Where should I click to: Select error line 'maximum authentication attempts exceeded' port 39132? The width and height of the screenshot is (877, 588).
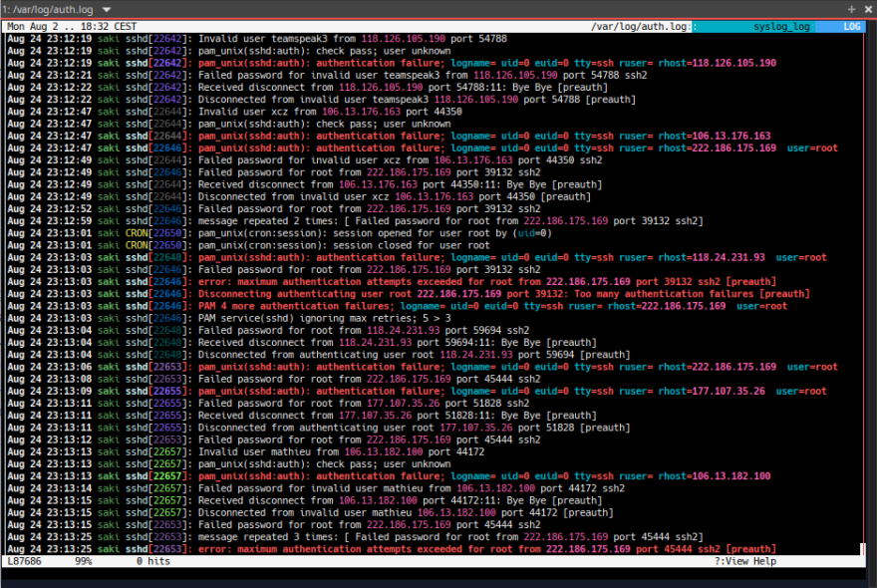click(392, 282)
